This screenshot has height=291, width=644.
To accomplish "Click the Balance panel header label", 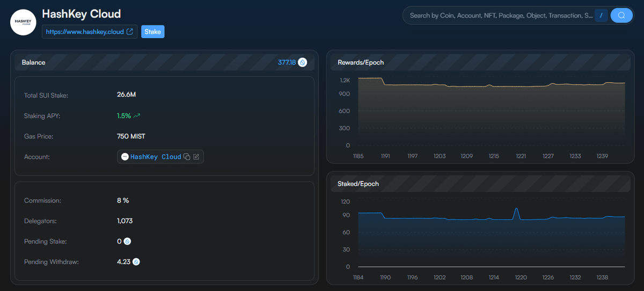I will point(33,62).
